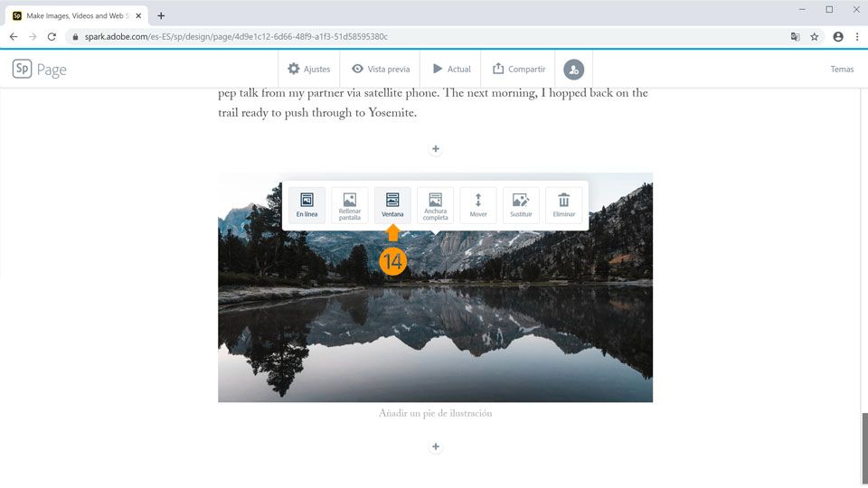Click the vertical page scrollbar thumb
868x488 pixels.
(x=864, y=449)
